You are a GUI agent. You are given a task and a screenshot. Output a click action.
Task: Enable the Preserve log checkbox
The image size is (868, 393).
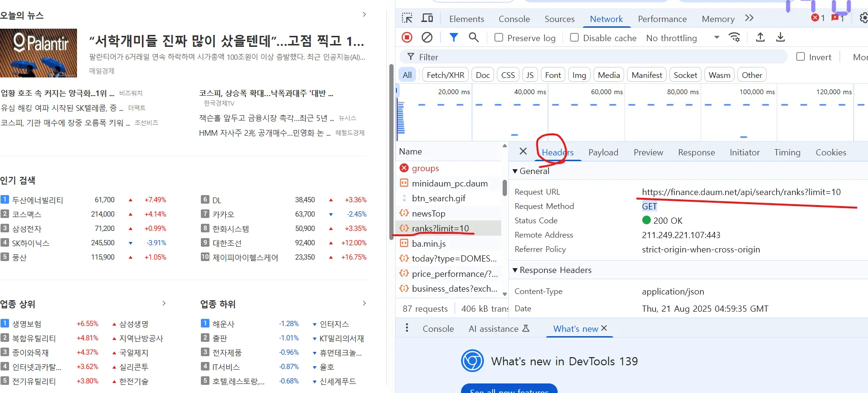point(499,37)
